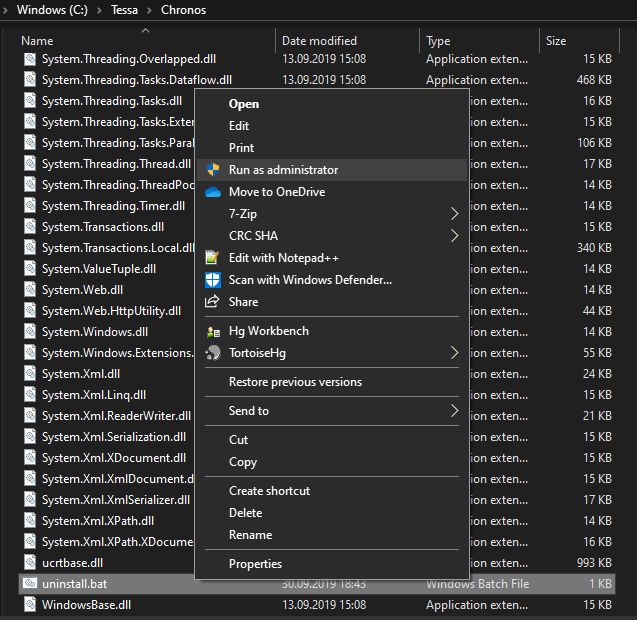Select the WindowsBase.dll file
Viewport: 637px width, 620px height.
86,605
